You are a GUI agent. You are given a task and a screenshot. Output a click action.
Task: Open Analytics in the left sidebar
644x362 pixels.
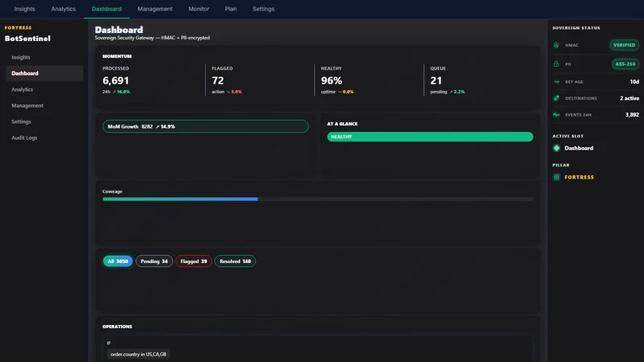click(x=44, y=89)
